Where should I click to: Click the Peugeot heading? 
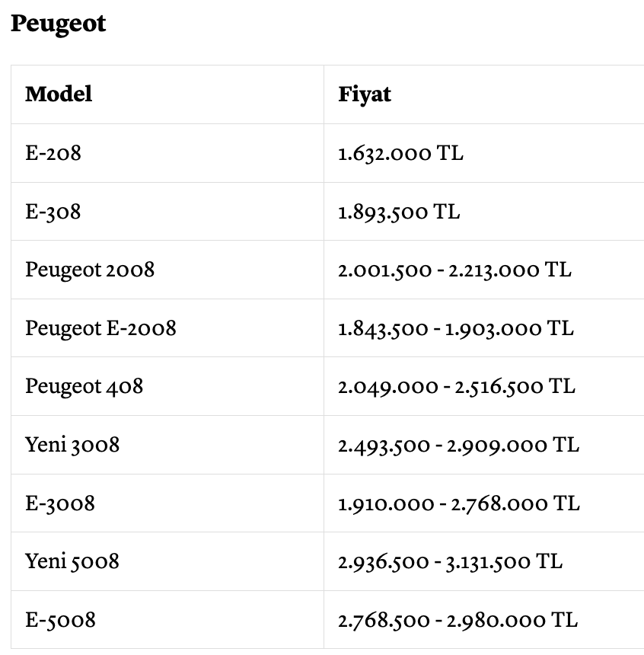[58, 24]
